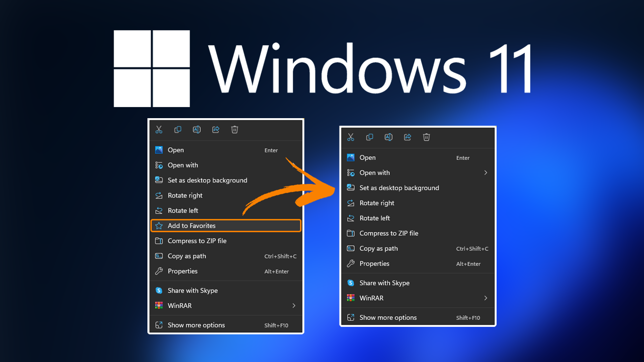Click the Cut scissors icon in right context menu

click(351, 137)
